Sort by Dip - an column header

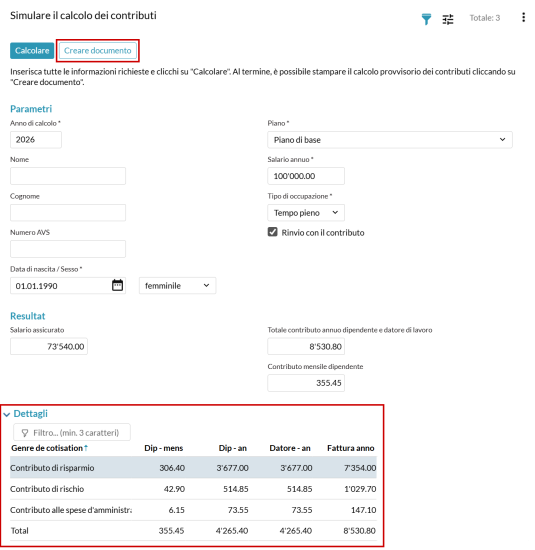coord(233,448)
